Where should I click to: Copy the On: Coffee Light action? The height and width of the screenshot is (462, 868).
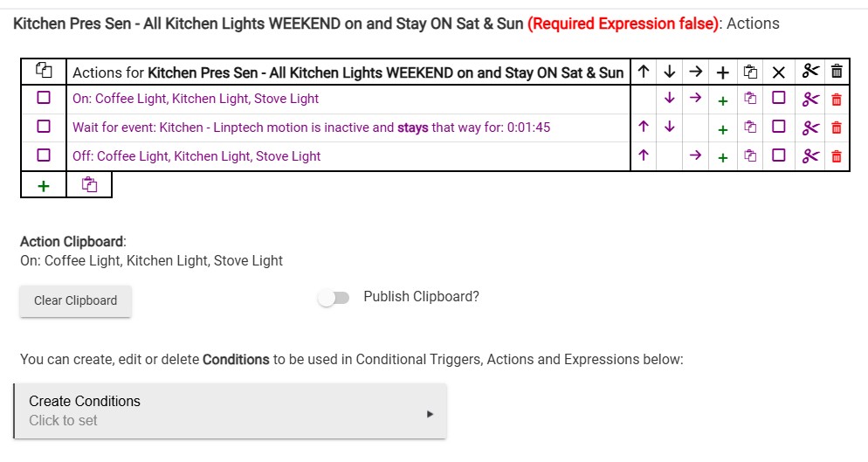749,99
